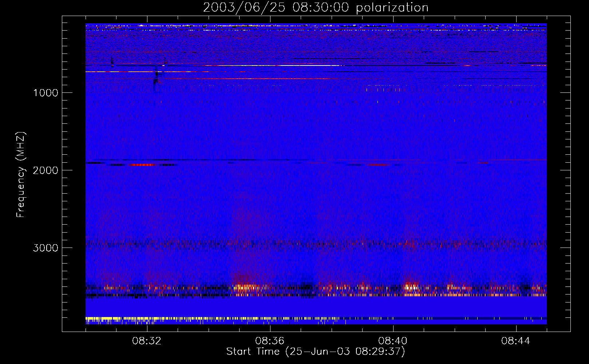Click the 3000 frequency tick label

46,248
